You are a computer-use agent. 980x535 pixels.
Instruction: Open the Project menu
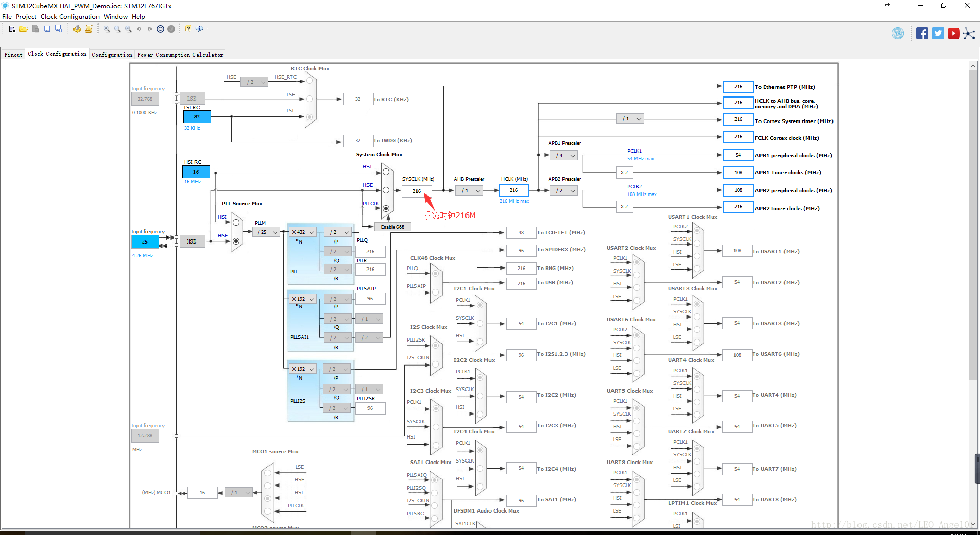click(x=26, y=17)
